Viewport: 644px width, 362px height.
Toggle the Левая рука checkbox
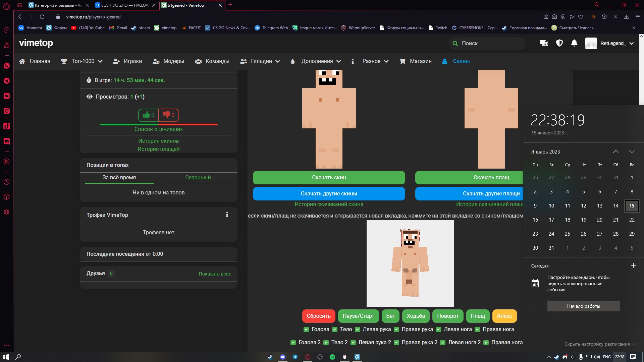[x=358, y=329]
